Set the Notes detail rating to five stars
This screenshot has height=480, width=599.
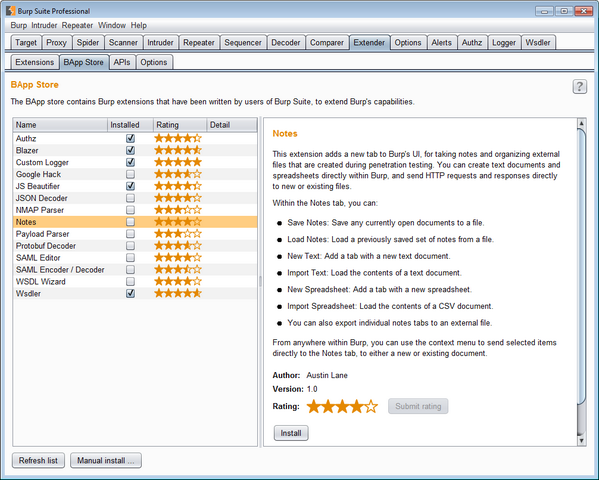371,406
